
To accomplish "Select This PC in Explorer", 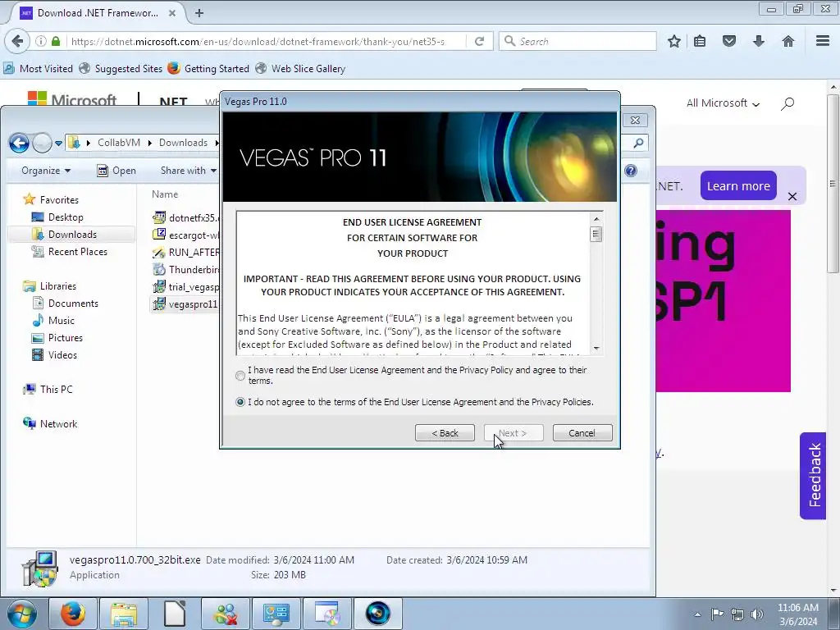I will [x=56, y=390].
